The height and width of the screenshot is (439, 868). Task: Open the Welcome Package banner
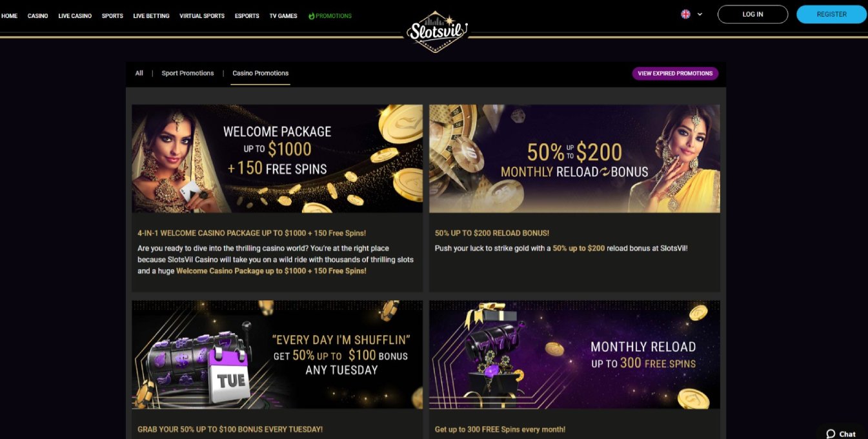pos(277,159)
